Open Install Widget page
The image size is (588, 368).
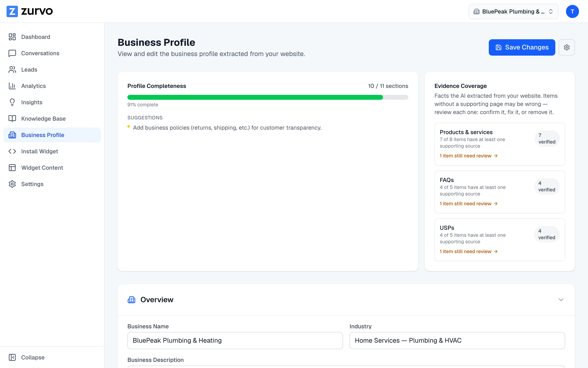coord(52,151)
